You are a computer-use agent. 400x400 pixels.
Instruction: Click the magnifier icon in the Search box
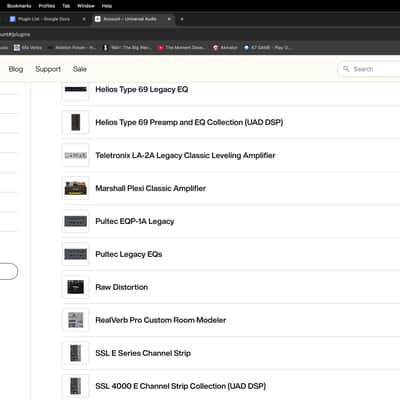(346, 69)
